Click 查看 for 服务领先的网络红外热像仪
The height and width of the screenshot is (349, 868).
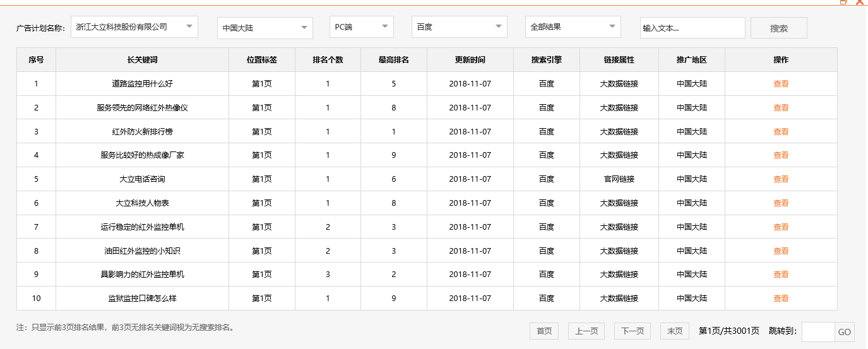[781, 107]
